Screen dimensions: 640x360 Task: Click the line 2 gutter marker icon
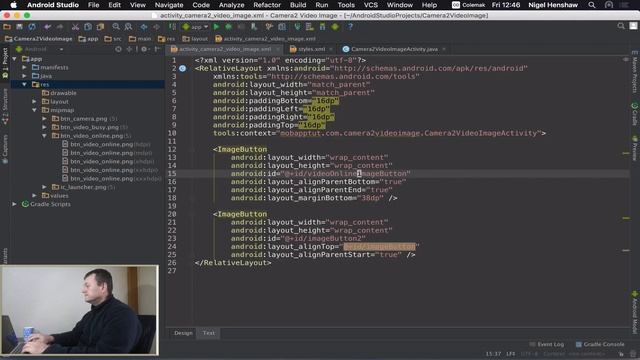click(182, 69)
